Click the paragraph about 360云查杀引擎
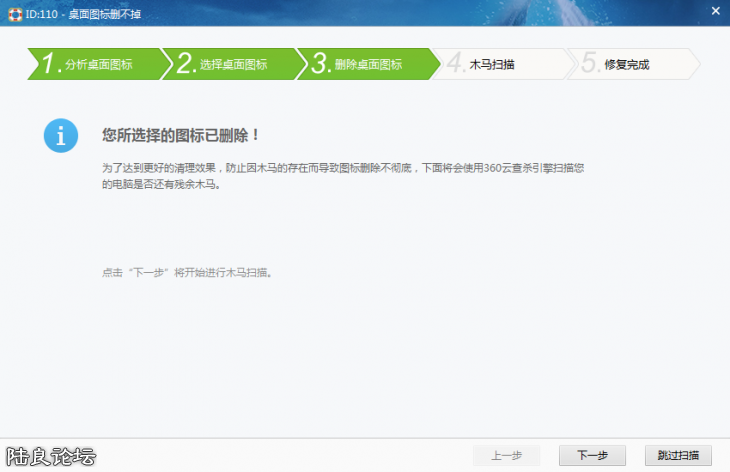Screen dimensions: 730x472 (x=343, y=176)
